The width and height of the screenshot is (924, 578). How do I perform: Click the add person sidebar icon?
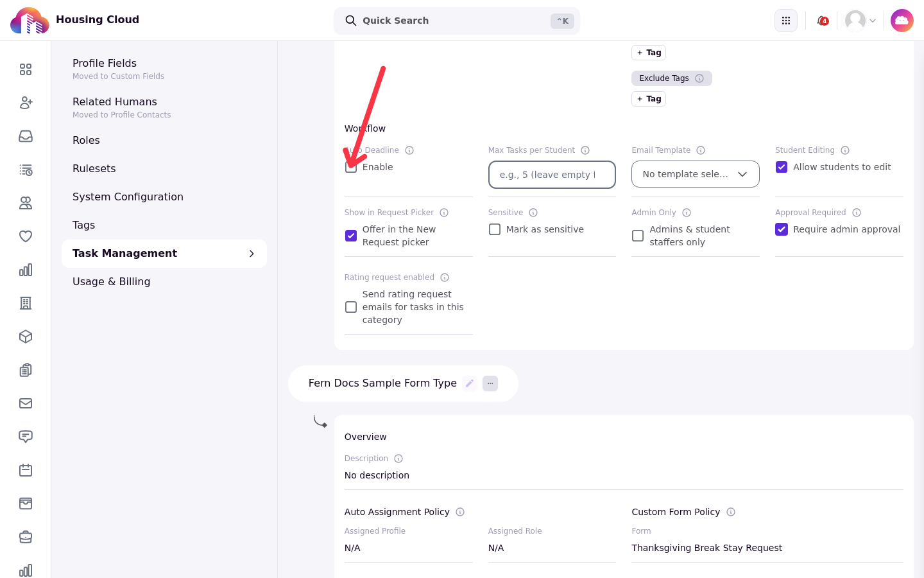pos(26,103)
